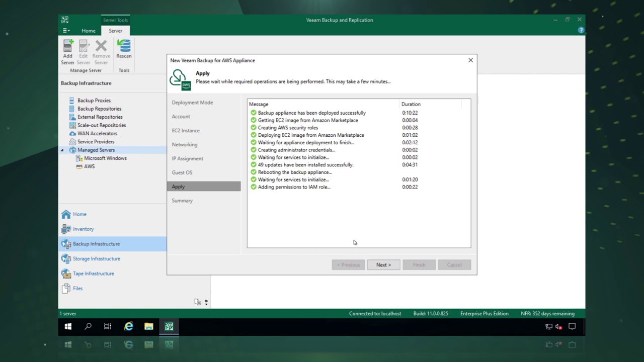The image size is (644, 362).
Task: Select 'Waiting for appliance deployment to finish' row
Action: [359, 142]
